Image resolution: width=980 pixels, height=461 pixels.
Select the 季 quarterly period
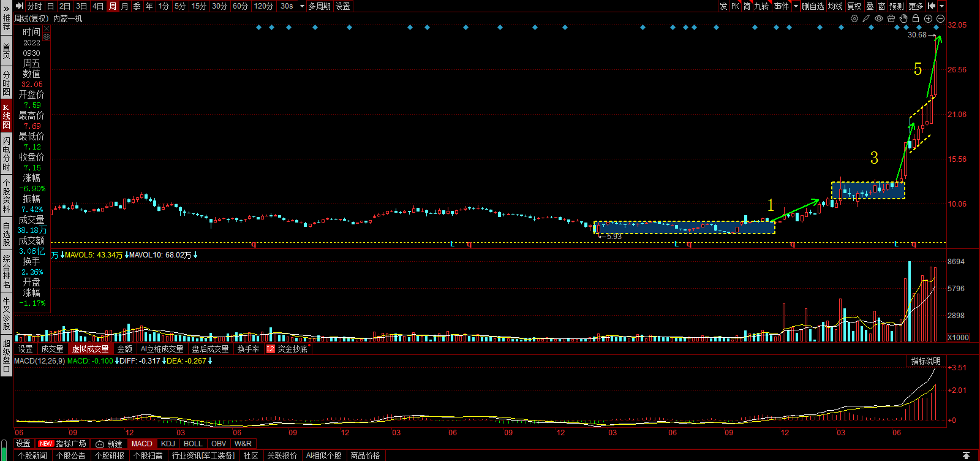click(137, 6)
